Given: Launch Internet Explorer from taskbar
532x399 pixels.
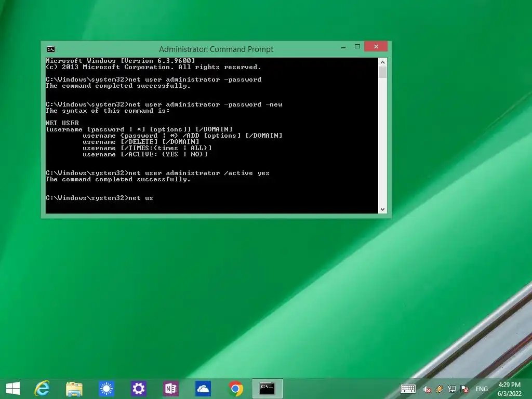Looking at the screenshot, I should pyautogui.click(x=42, y=389).
